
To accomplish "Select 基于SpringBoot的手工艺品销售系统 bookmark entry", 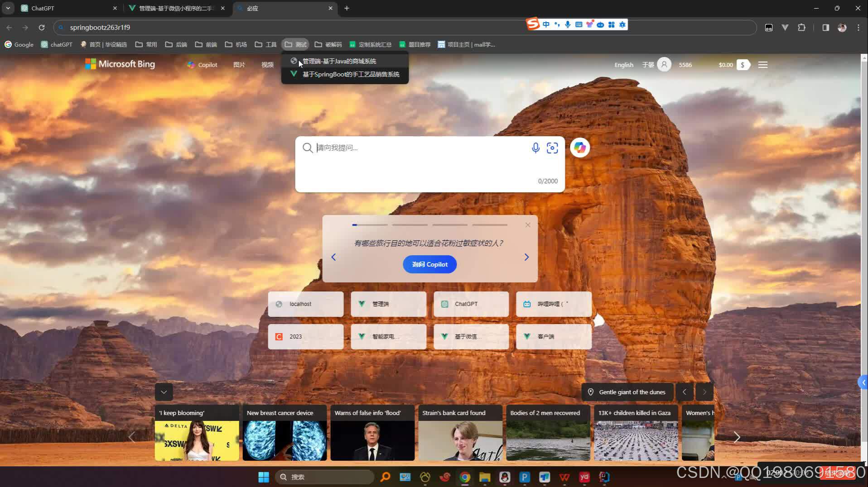I will tap(345, 74).
